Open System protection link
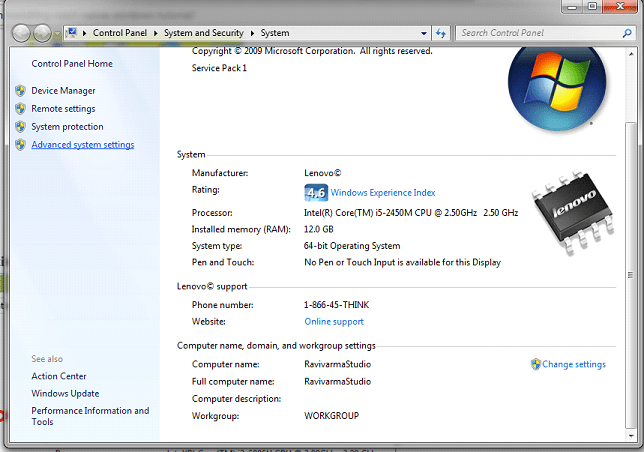Screen dimensions: 644x452 67,127
